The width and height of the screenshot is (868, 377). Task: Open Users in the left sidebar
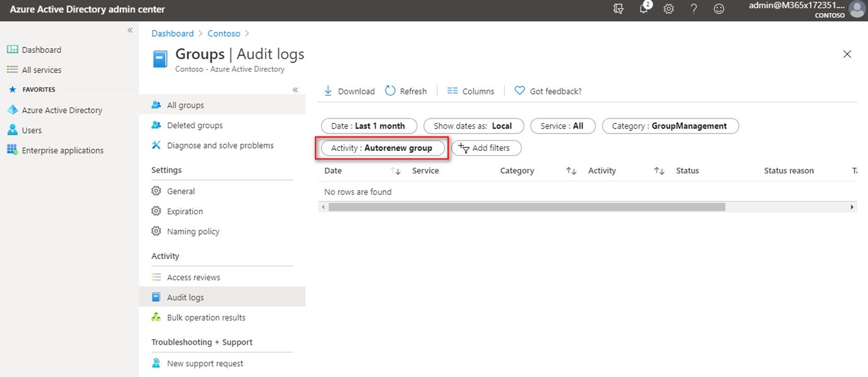click(x=32, y=130)
